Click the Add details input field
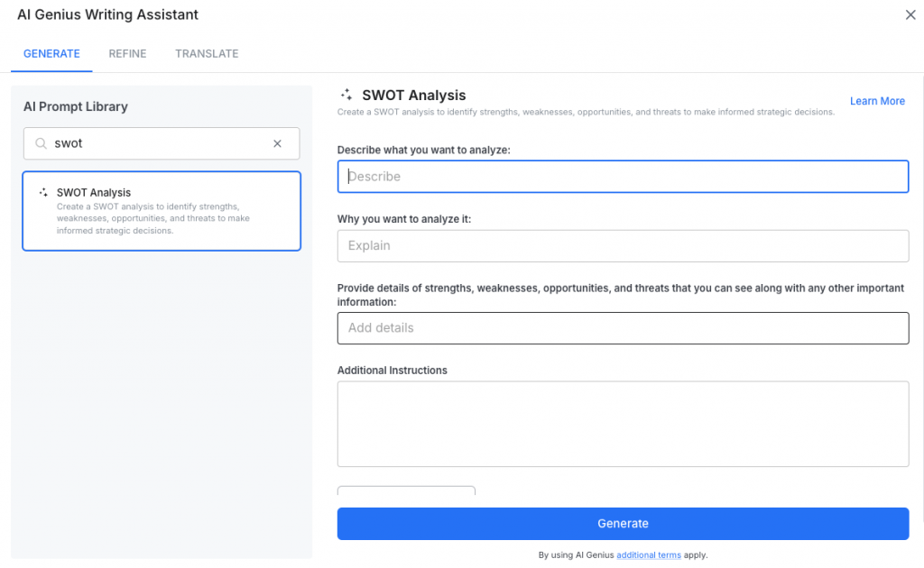 point(623,327)
